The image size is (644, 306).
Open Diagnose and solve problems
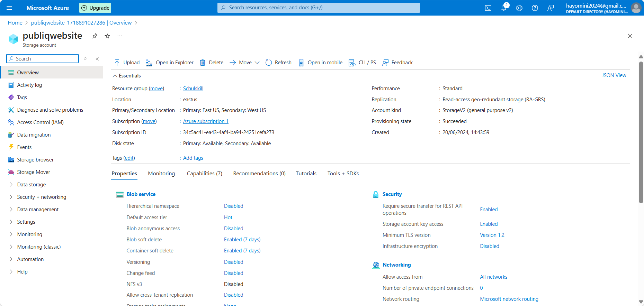(52, 110)
